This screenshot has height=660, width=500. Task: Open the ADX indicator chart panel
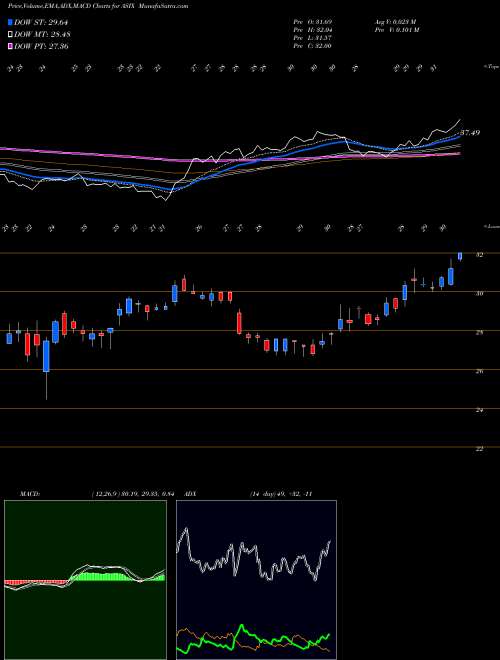[x=256, y=580]
